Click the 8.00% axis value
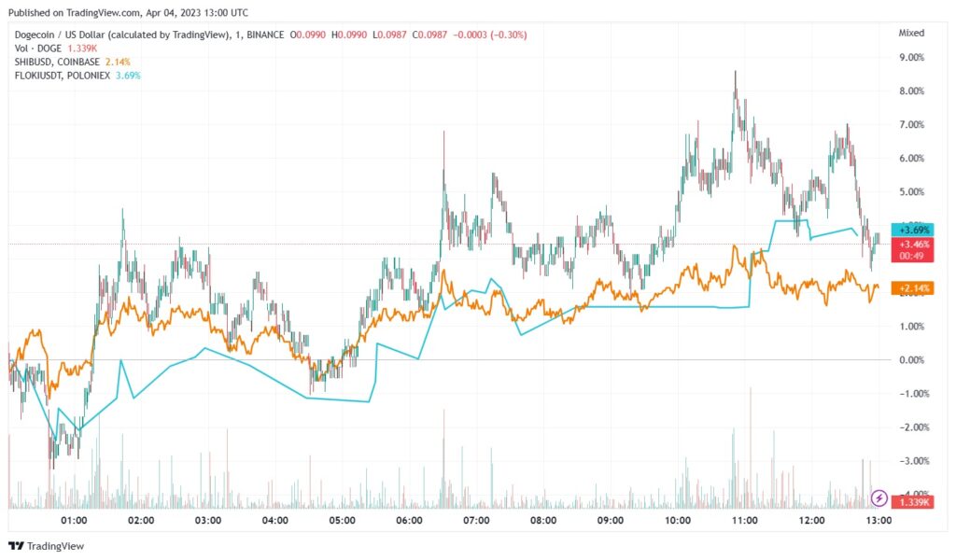Screen dimensions: 956x560 [911, 91]
